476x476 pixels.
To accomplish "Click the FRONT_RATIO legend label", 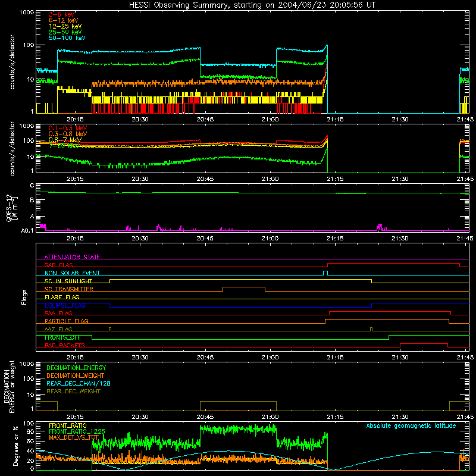I will (x=68, y=425).
